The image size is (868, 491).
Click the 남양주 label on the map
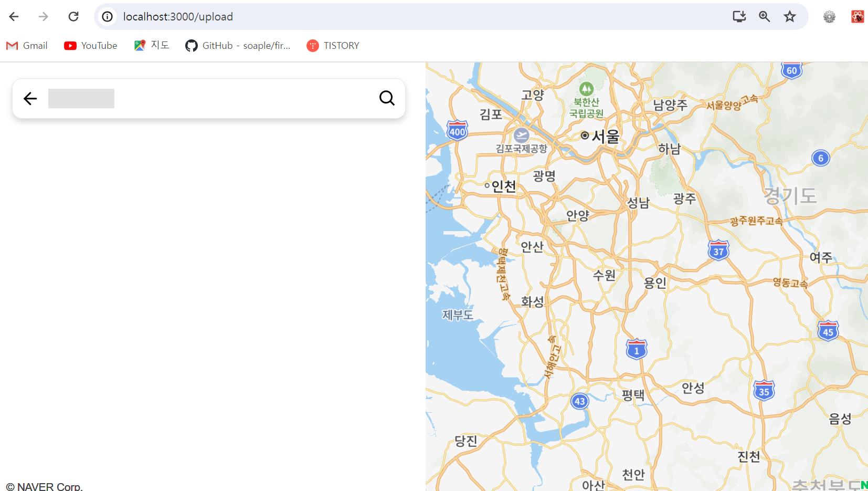point(670,105)
